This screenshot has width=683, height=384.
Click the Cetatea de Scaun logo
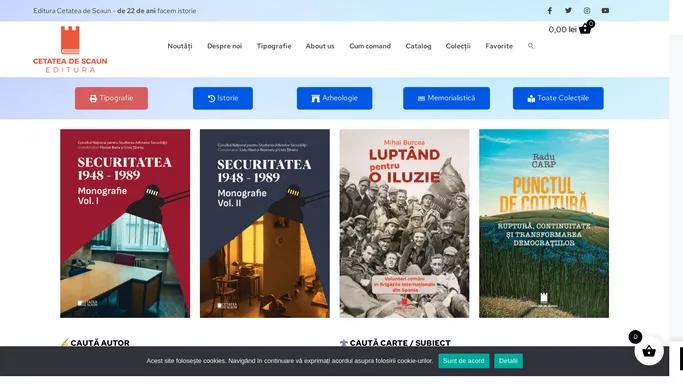(70, 49)
